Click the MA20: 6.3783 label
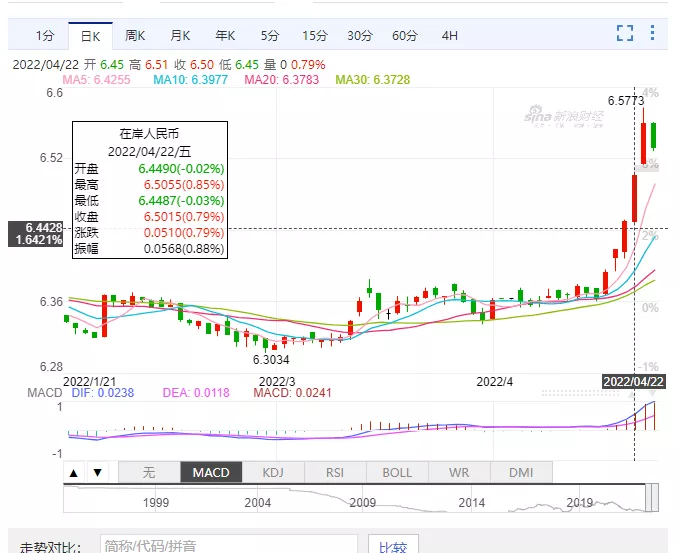This screenshot has height=553, width=679. 281,80
